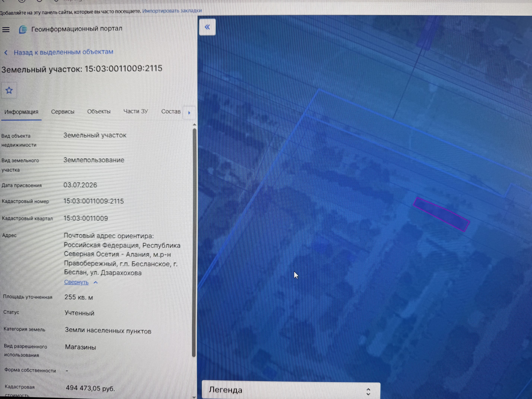Click the Категория земель label
Image resolution: width=532 pixels, height=399 pixels.
click(24, 329)
